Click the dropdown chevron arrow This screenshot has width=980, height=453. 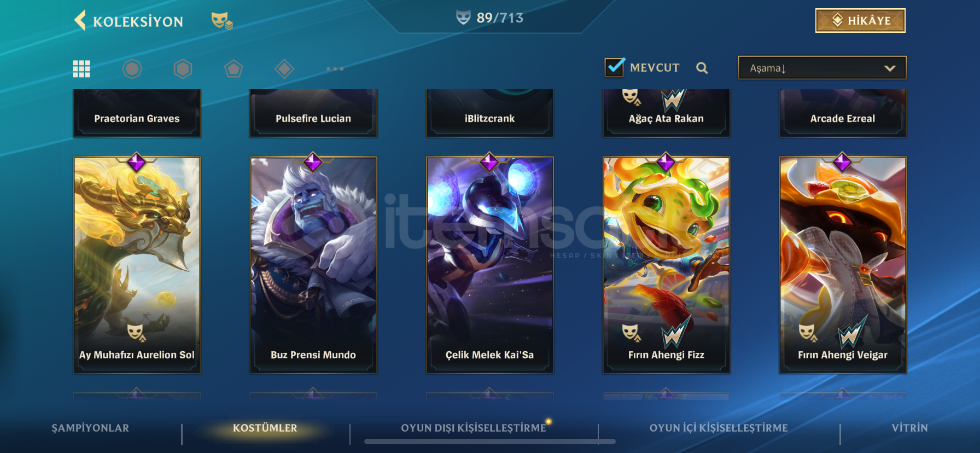click(890, 68)
